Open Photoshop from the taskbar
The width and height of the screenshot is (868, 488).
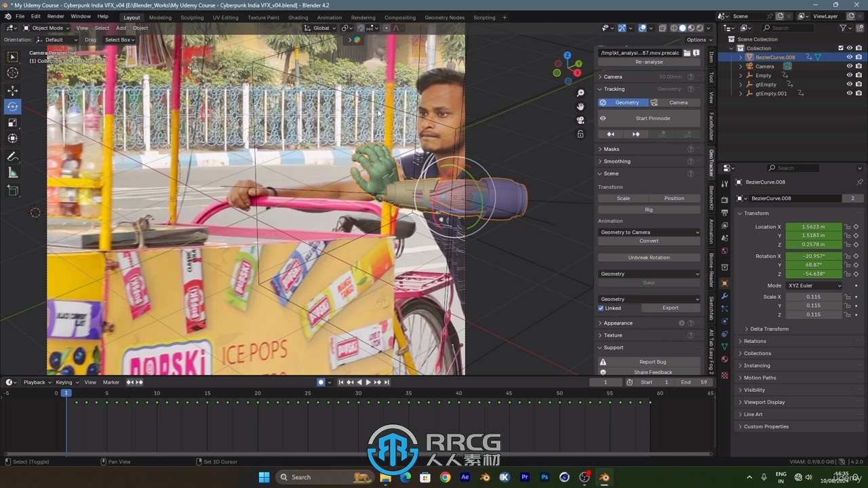pos(544,477)
